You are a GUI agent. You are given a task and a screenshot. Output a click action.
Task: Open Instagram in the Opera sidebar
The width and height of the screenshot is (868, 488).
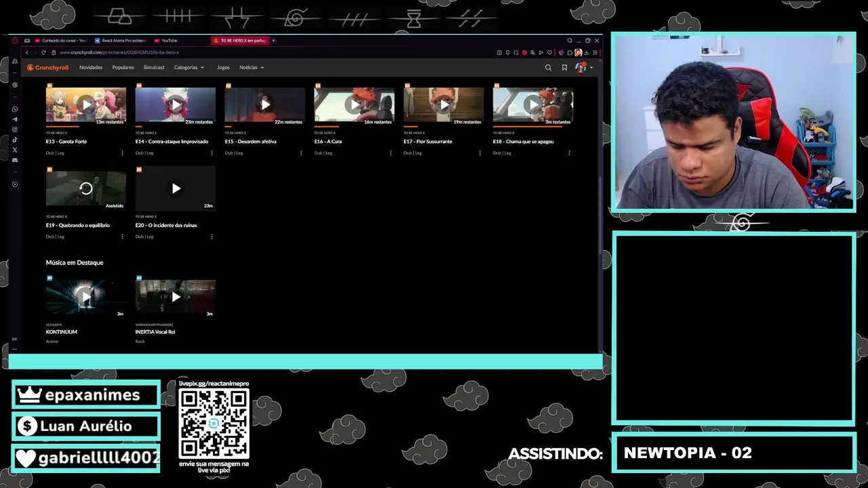pyautogui.click(x=15, y=129)
